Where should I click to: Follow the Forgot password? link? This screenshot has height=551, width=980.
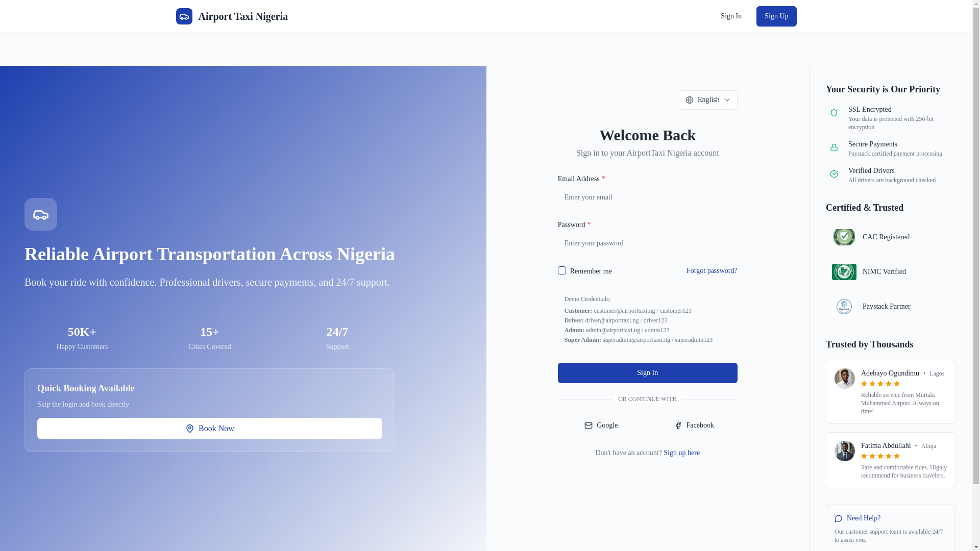712,271
